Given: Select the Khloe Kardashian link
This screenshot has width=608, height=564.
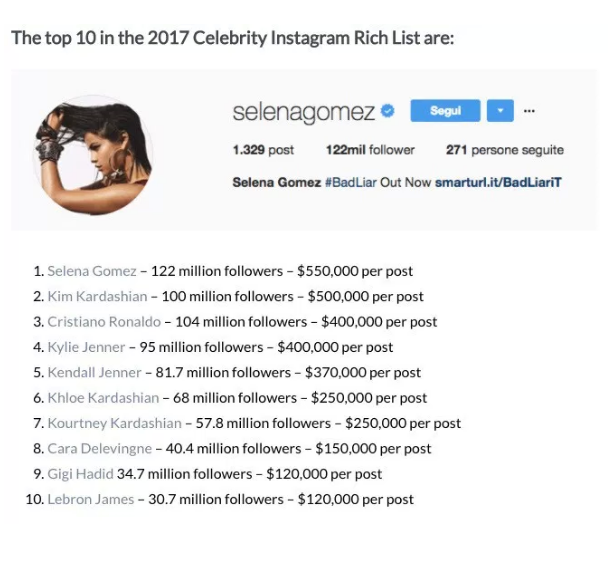Looking at the screenshot, I should tap(103, 398).
